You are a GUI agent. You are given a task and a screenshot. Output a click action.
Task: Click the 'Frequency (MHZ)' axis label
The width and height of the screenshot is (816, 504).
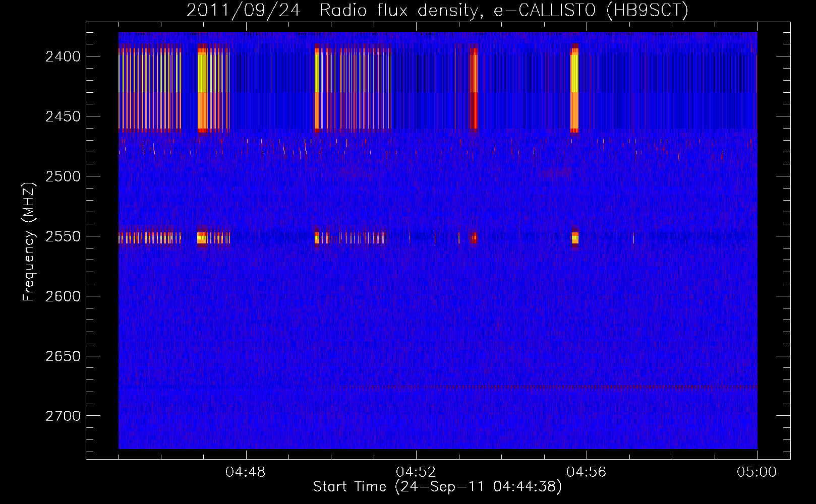click(x=29, y=241)
